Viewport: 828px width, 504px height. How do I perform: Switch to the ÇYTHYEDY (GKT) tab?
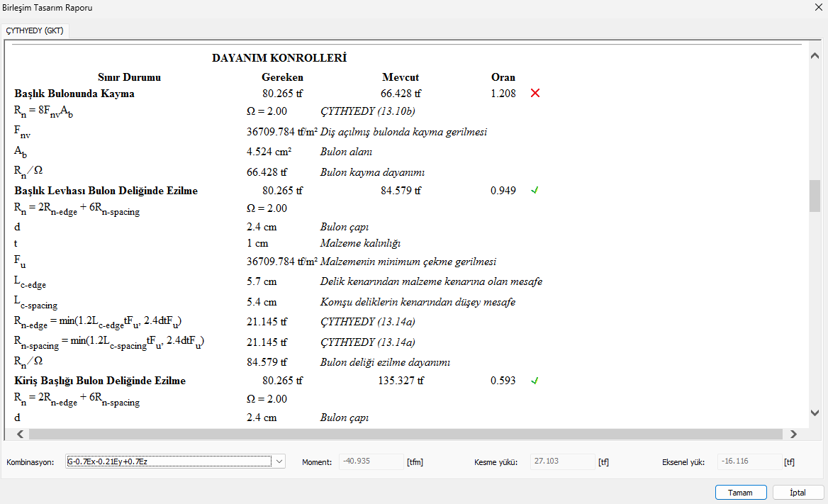(35, 30)
